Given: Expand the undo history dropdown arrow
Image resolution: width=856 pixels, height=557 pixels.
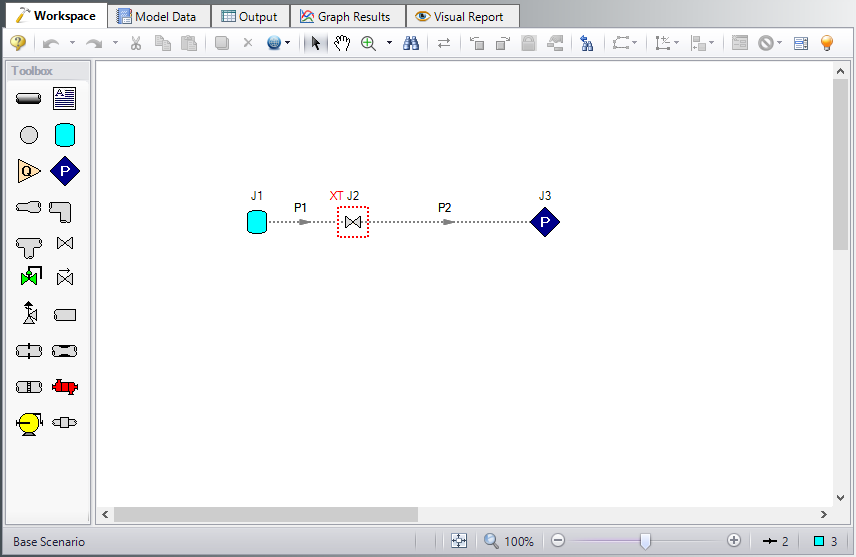Looking at the screenshot, I should [72, 43].
